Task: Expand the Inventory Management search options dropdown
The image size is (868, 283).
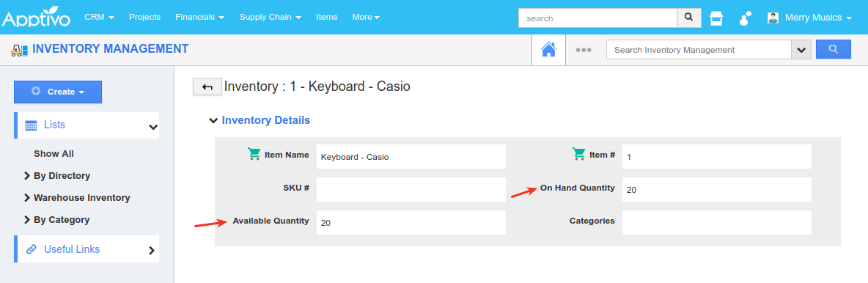Action: 801,50
